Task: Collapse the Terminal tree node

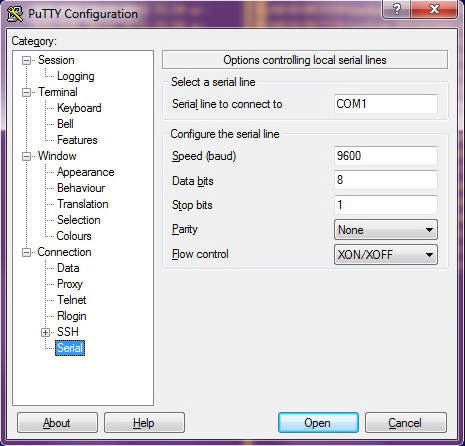Action: (x=26, y=93)
